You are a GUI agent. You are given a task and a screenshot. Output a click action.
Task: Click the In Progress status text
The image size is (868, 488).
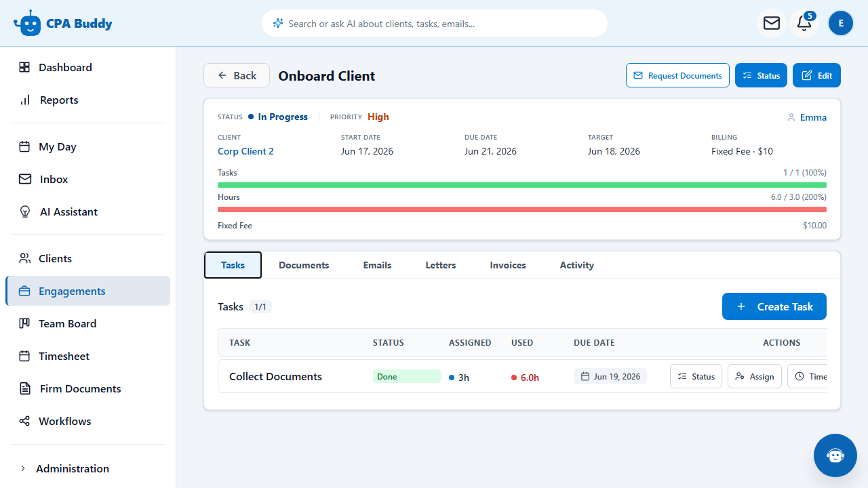pyautogui.click(x=283, y=117)
